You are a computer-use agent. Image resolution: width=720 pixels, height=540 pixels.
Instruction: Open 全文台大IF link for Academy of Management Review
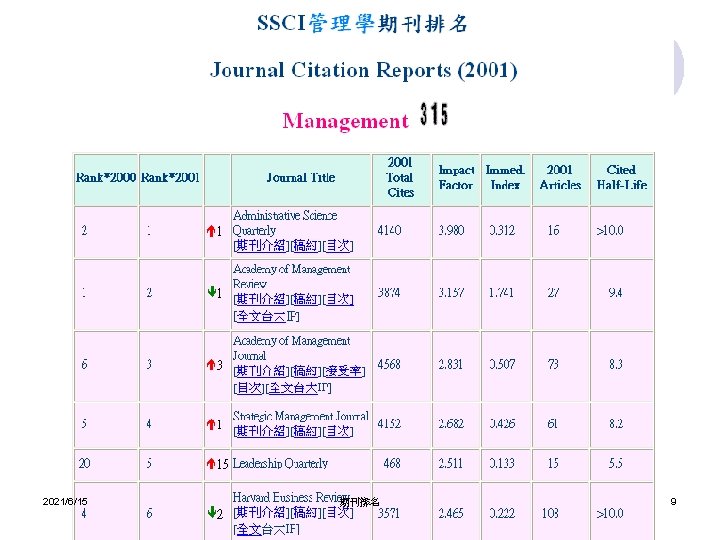266,316
